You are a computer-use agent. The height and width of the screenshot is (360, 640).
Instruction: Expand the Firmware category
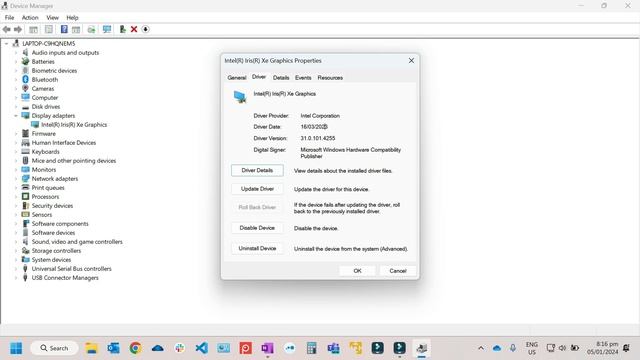click(x=16, y=134)
